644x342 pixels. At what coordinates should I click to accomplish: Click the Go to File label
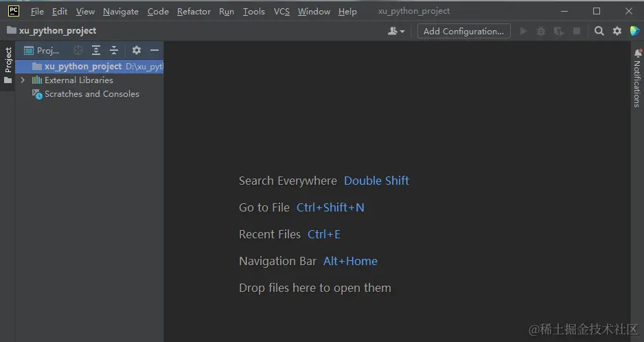point(264,207)
